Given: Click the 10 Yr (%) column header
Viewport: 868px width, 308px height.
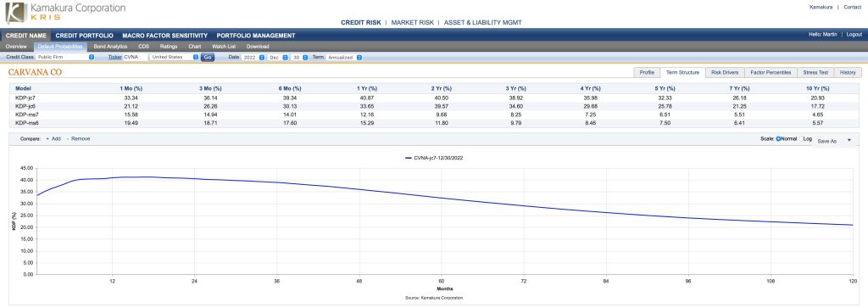Looking at the screenshot, I should 818,88.
